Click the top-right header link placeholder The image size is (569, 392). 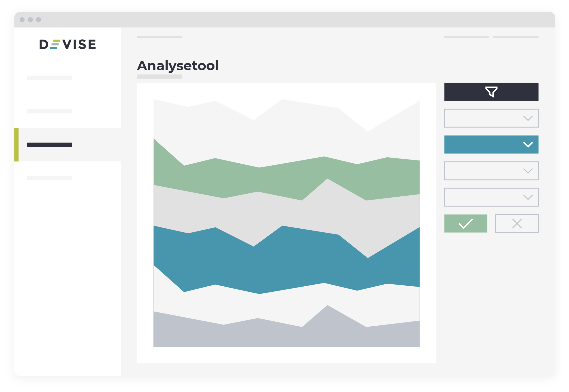point(516,37)
